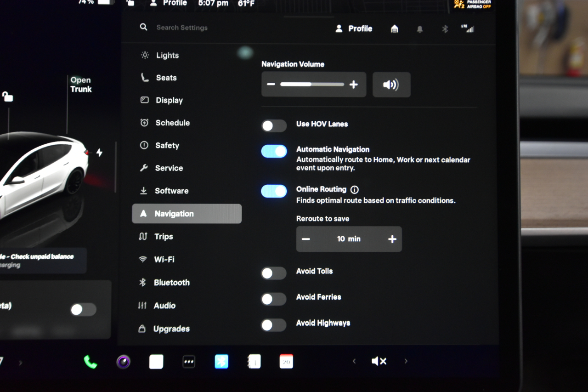Launch the calendar app from the dock
The height and width of the screenshot is (392, 588).
tap(286, 362)
